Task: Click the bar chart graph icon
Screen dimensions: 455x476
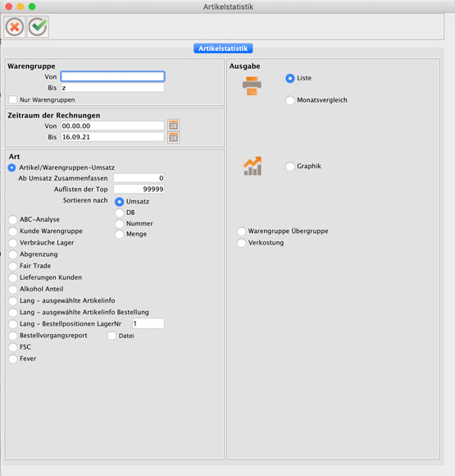Action: [x=253, y=166]
